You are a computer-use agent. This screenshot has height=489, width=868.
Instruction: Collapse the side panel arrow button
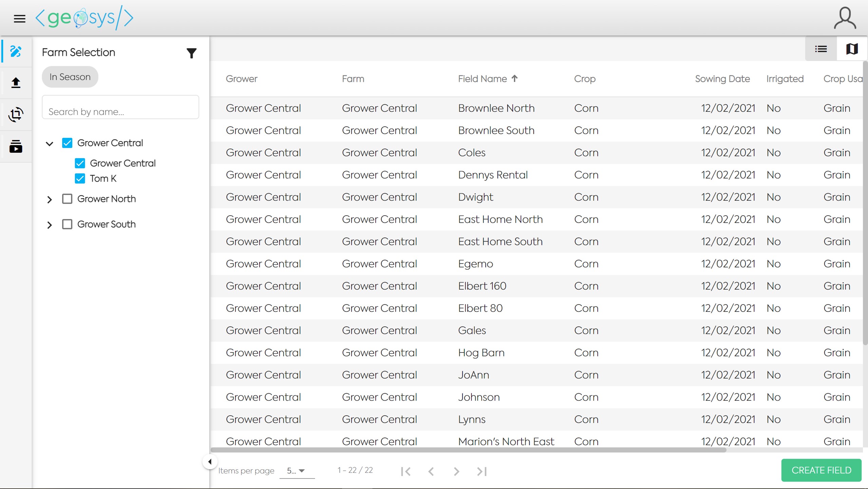(210, 461)
